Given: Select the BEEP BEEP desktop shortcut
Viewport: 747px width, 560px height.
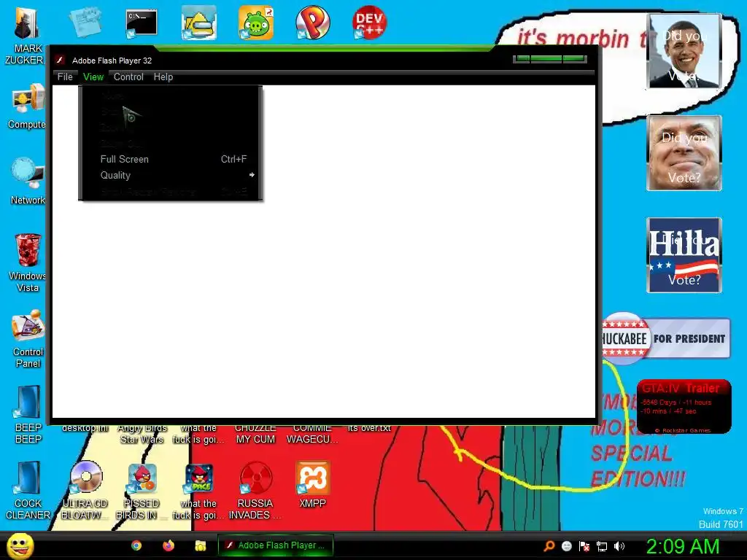Looking at the screenshot, I should (x=28, y=414).
